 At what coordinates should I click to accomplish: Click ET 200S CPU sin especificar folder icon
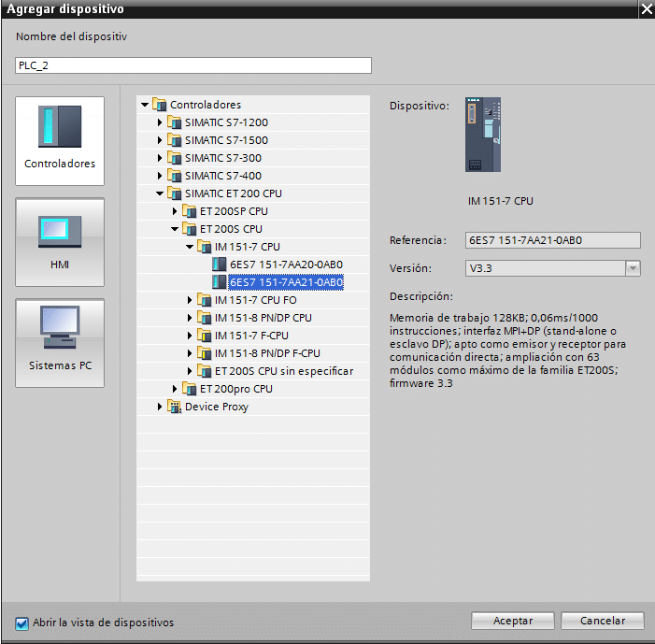click(x=205, y=371)
